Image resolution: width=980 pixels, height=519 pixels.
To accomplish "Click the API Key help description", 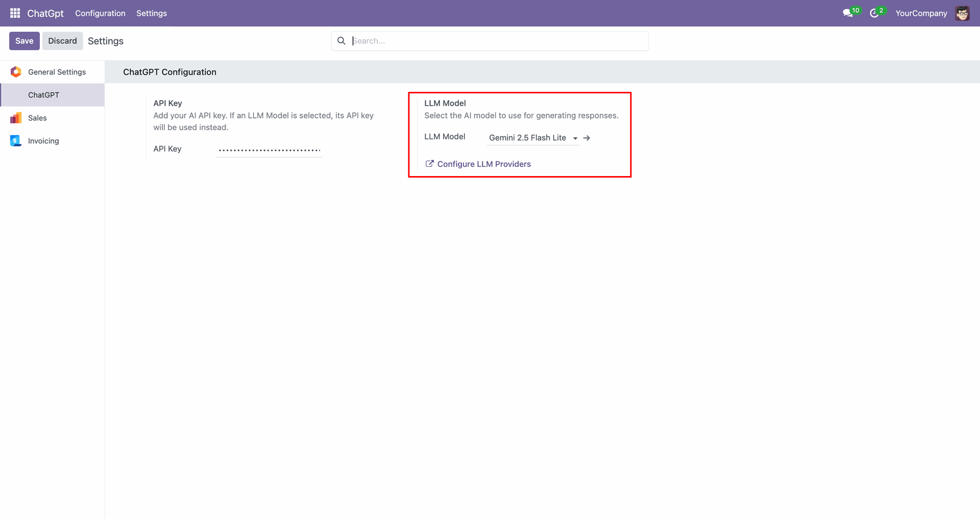I will point(263,121).
